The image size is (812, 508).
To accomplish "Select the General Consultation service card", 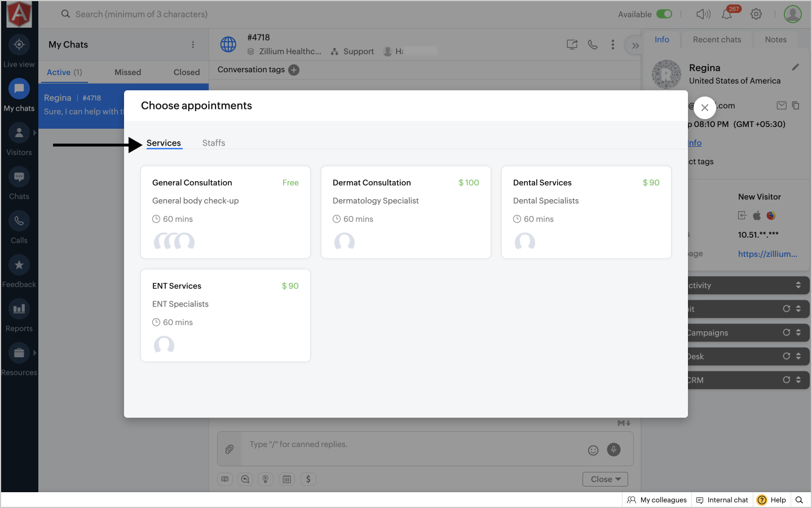I will (x=225, y=212).
